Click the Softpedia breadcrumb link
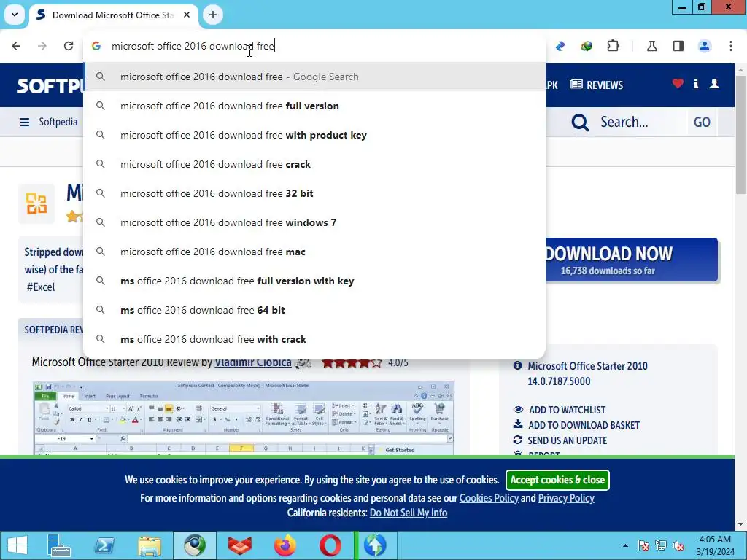 click(x=58, y=122)
